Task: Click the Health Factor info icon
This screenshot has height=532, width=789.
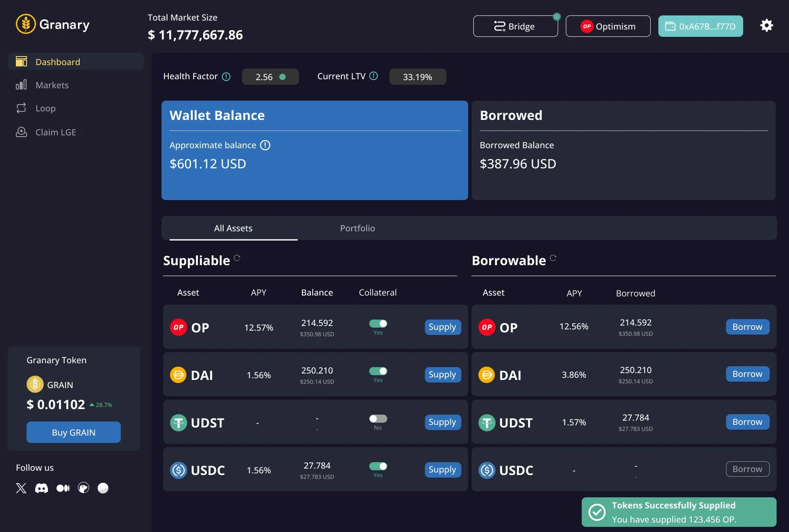Action: [x=226, y=77]
